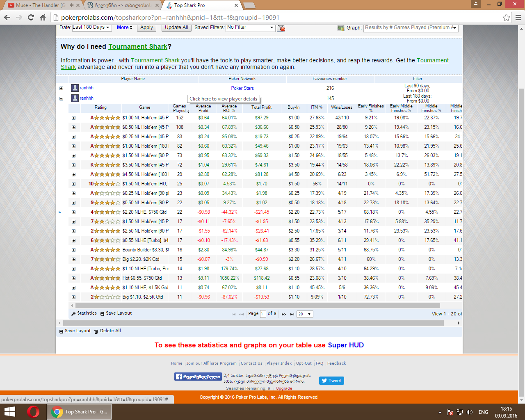The height and width of the screenshot is (420, 525).
Task: Go to next page arrow in pager
Action: point(284,314)
